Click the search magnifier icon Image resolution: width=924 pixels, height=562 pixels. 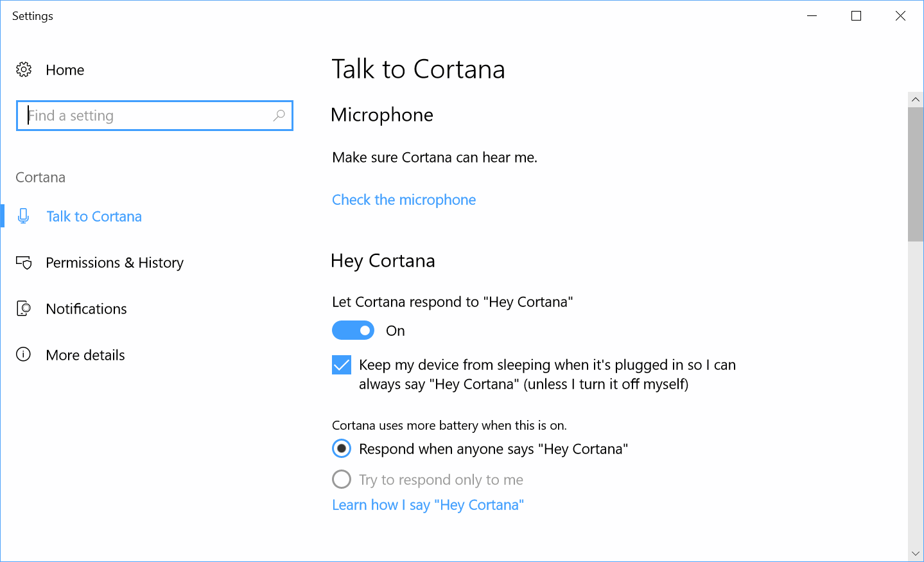[279, 116]
